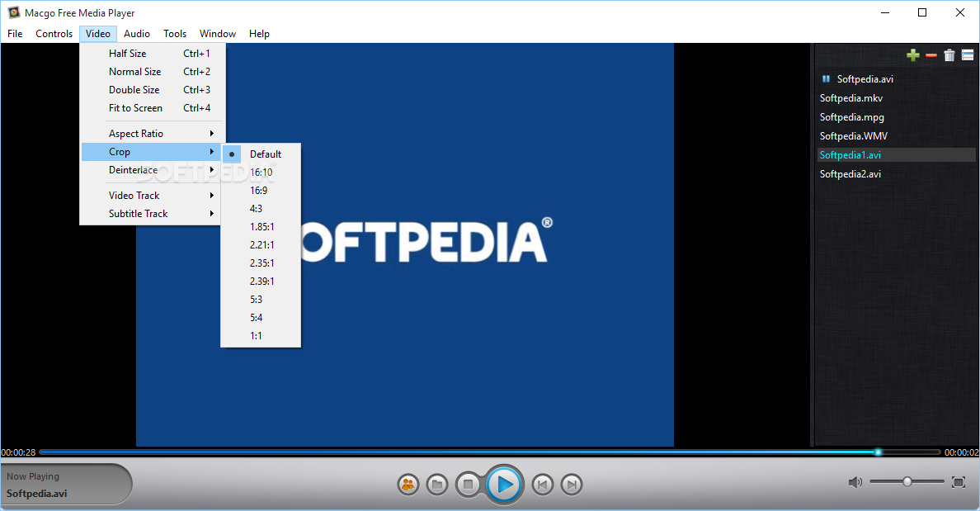Click the remaining time 00:00:02 label
980x511 pixels.
961,452
